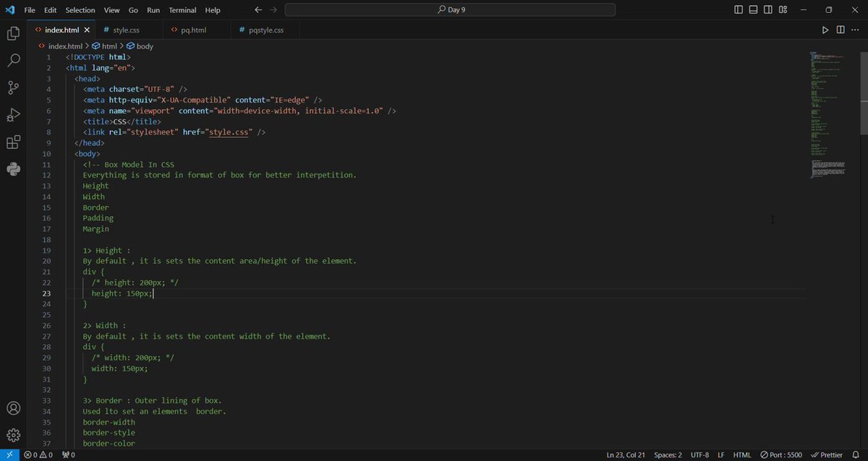Open the Edit menu
The height and width of the screenshot is (461, 868).
[x=50, y=10]
